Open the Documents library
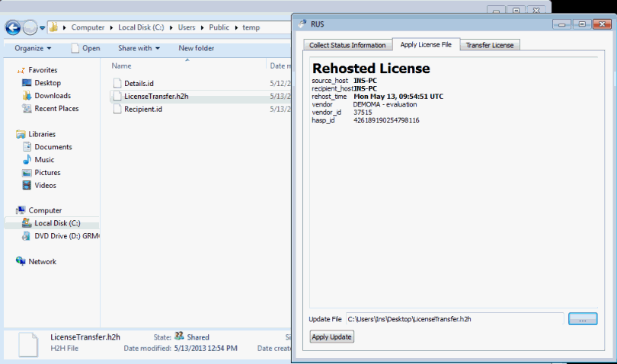Image resolution: width=617 pixels, height=364 pixels. point(53,147)
